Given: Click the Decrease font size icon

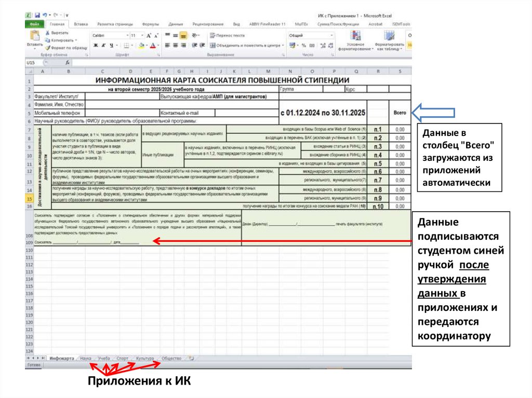Looking at the screenshot, I should (156, 36).
